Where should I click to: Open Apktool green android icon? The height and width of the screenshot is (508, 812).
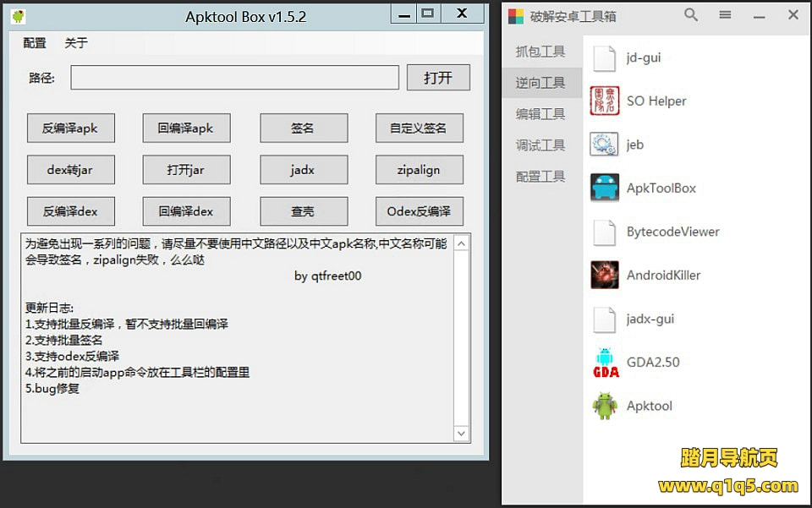pos(604,406)
